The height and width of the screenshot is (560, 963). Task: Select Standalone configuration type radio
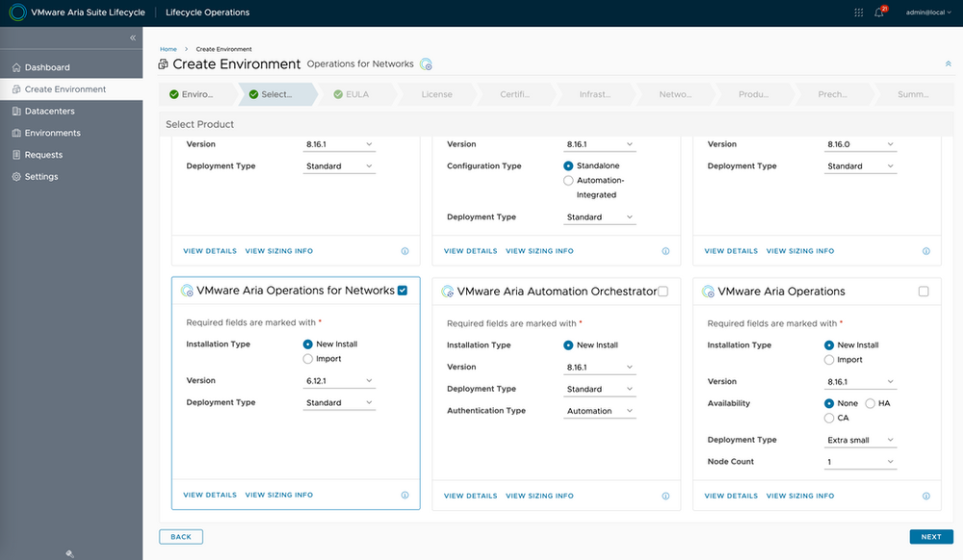coord(568,165)
